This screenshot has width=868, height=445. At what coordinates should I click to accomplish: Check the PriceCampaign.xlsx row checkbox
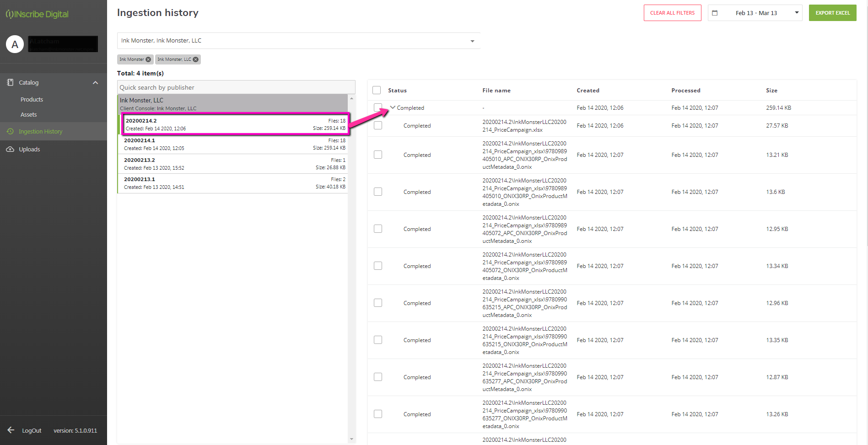tap(378, 125)
